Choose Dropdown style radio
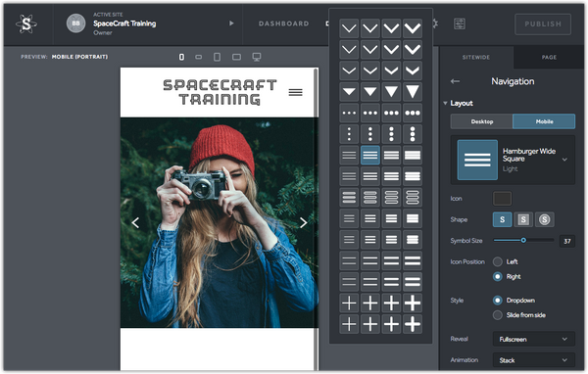This screenshot has height=374, width=588. click(498, 301)
